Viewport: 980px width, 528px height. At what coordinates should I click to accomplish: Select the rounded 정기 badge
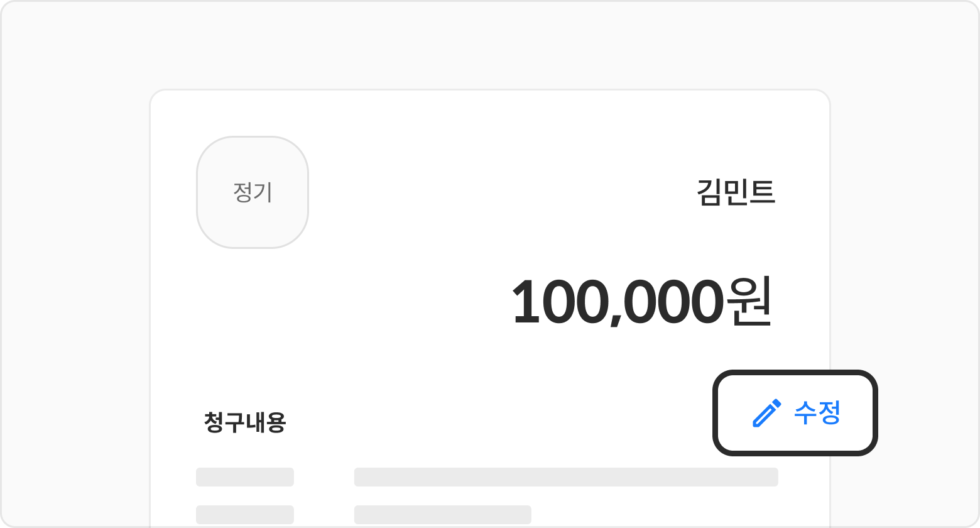click(252, 192)
